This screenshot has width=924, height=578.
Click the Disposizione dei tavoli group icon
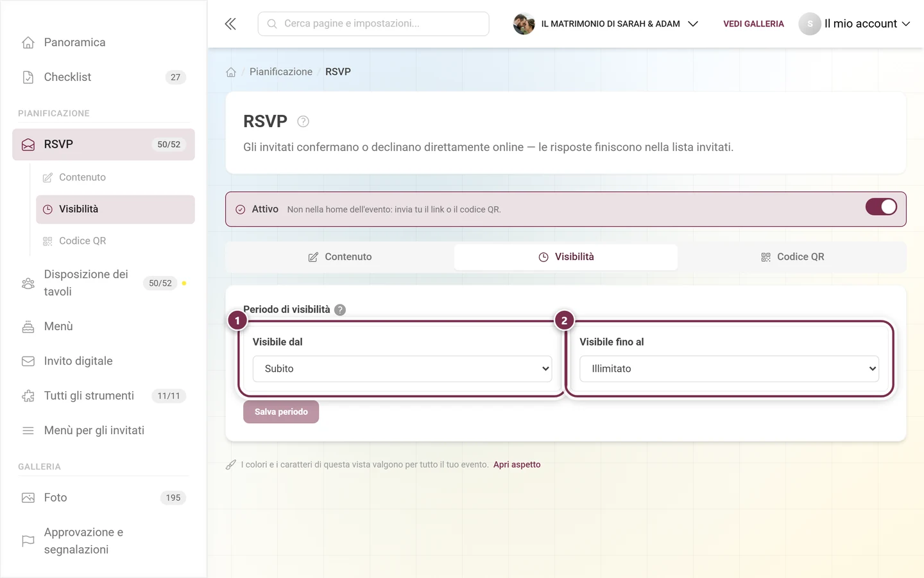coord(28,283)
